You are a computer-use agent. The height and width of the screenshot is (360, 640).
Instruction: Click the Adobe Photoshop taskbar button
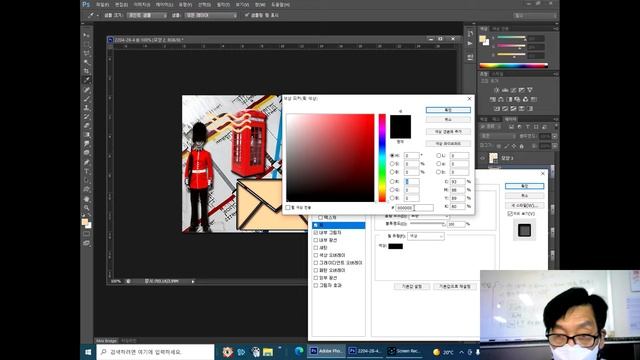tap(326, 351)
